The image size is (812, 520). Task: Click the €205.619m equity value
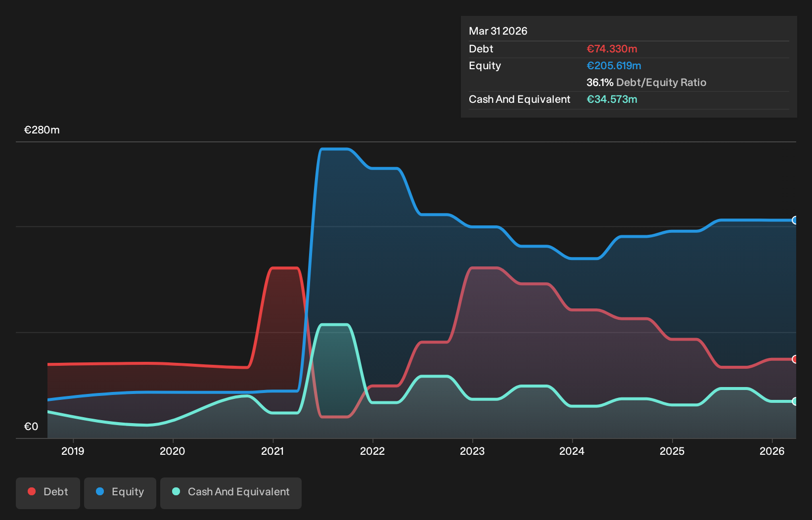[x=614, y=66]
